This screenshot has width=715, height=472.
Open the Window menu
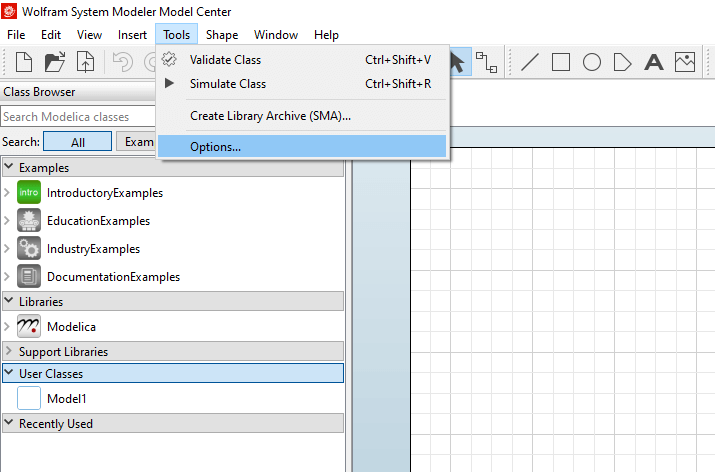click(x=276, y=35)
